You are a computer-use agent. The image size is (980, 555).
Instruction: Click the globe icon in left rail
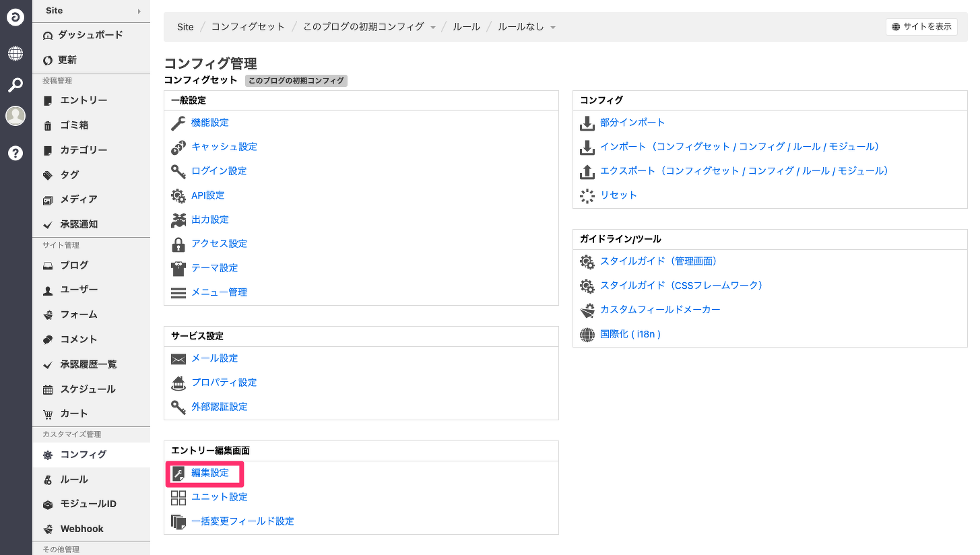click(15, 54)
